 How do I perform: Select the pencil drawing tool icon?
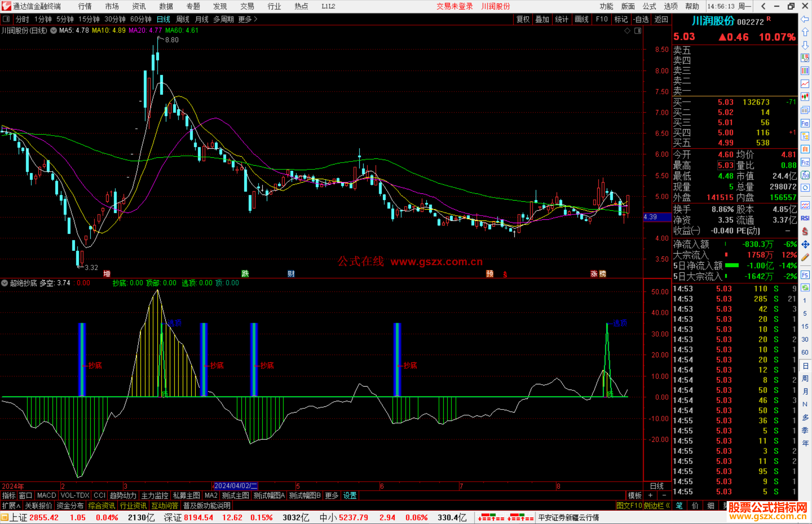(805, 258)
